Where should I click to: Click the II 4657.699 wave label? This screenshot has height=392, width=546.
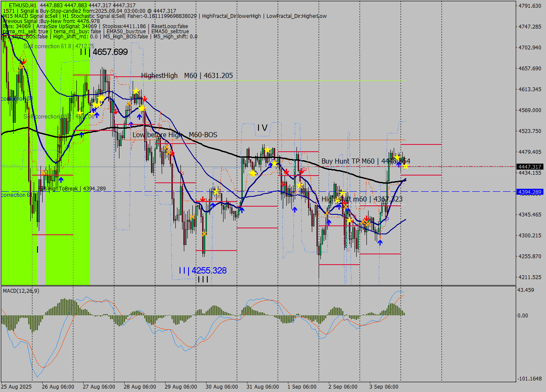pyautogui.click(x=104, y=52)
